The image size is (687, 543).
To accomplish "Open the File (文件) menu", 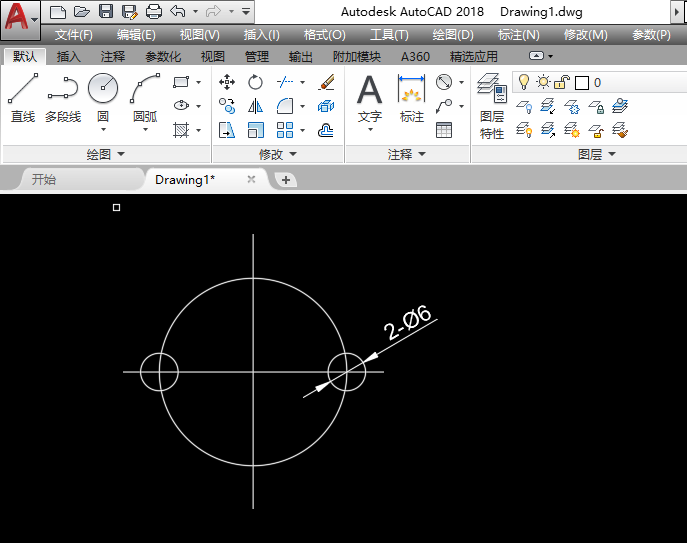I will click(x=73, y=34).
